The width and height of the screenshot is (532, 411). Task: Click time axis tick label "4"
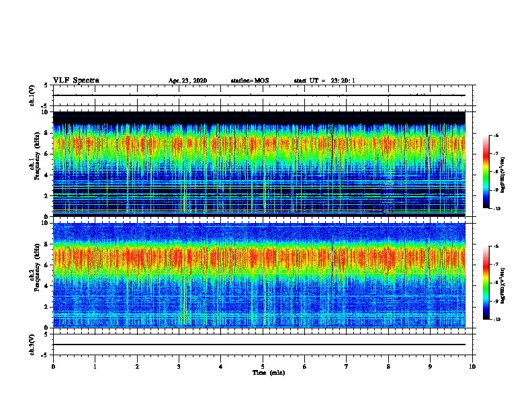(x=221, y=367)
